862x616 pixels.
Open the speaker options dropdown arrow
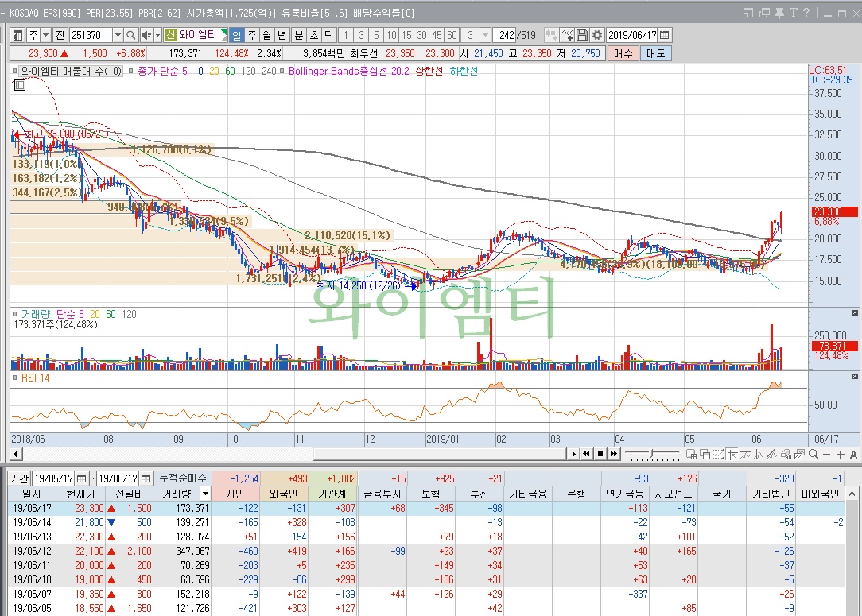(157, 35)
